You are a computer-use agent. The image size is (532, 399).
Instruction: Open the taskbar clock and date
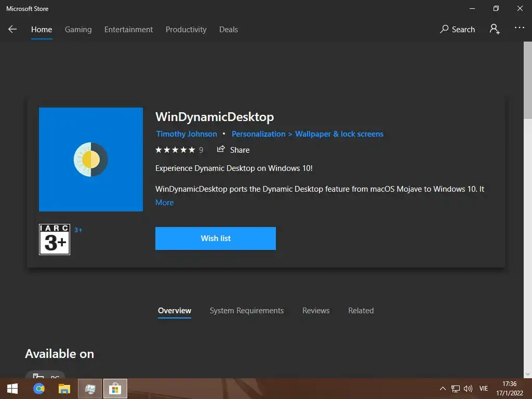pyautogui.click(x=509, y=389)
